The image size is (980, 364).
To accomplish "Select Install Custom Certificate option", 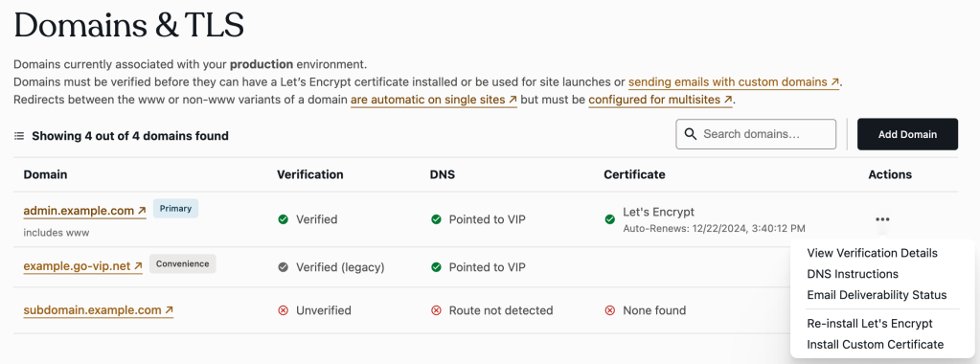I will click(875, 344).
